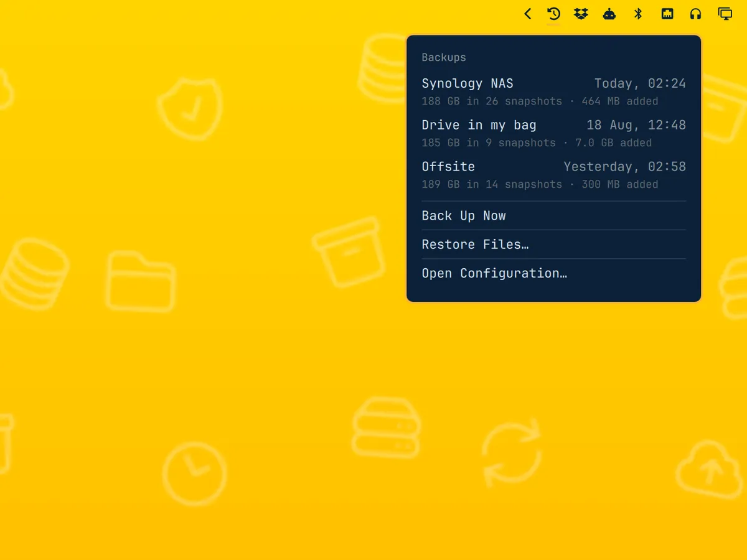Viewport: 747px width, 560px height.
Task: Click the backup history clock icon
Action: pos(553,14)
